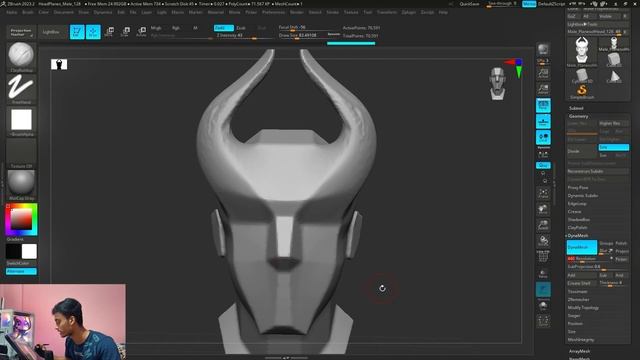The width and height of the screenshot is (640, 360).
Task: Toggle the DynaMesh button on
Action: pos(582,247)
